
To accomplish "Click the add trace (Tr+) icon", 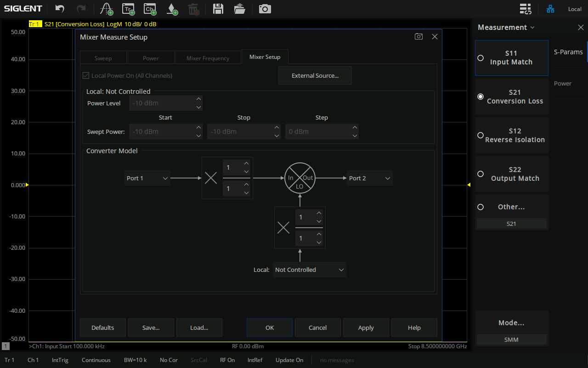I will point(128,9).
